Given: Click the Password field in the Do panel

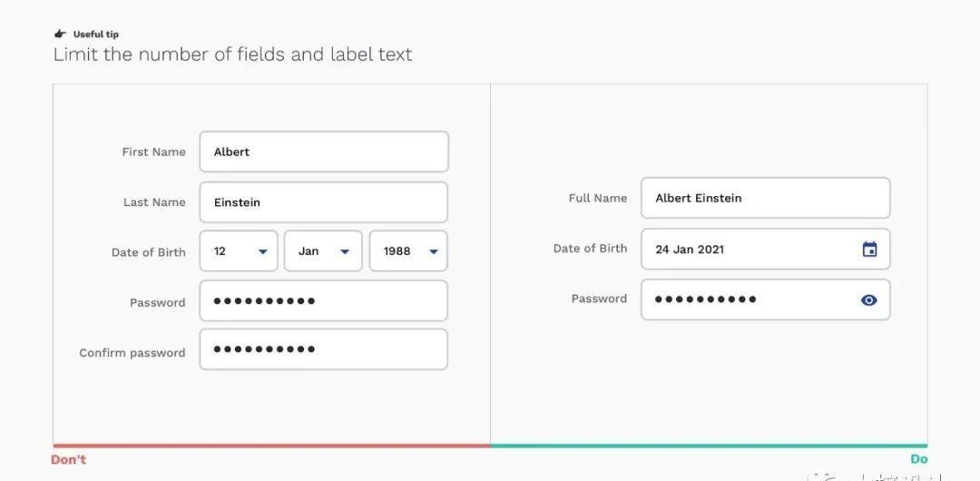Looking at the screenshot, I should tap(766, 299).
